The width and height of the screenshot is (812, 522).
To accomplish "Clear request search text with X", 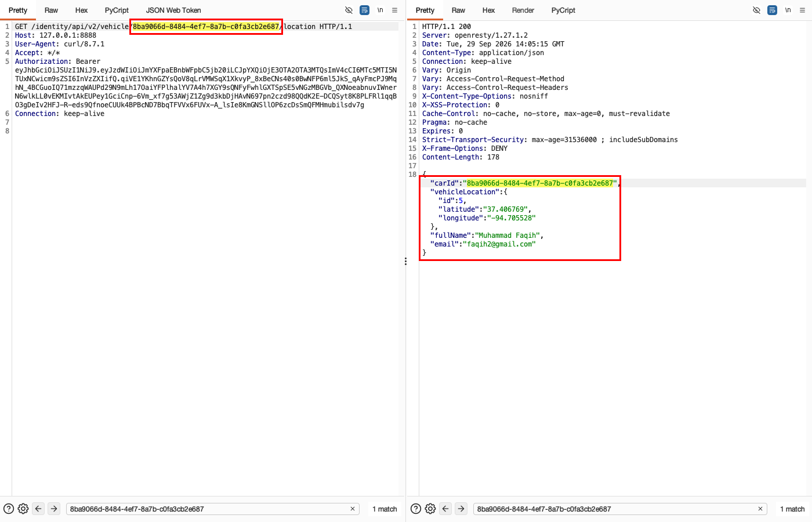I will (x=353, y=509).
